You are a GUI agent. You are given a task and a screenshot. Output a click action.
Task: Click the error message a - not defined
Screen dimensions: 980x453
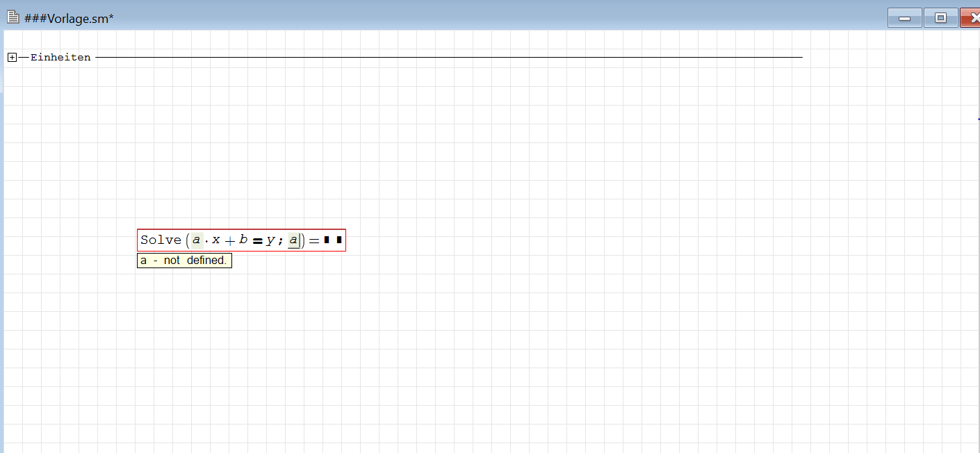(183, 261)
